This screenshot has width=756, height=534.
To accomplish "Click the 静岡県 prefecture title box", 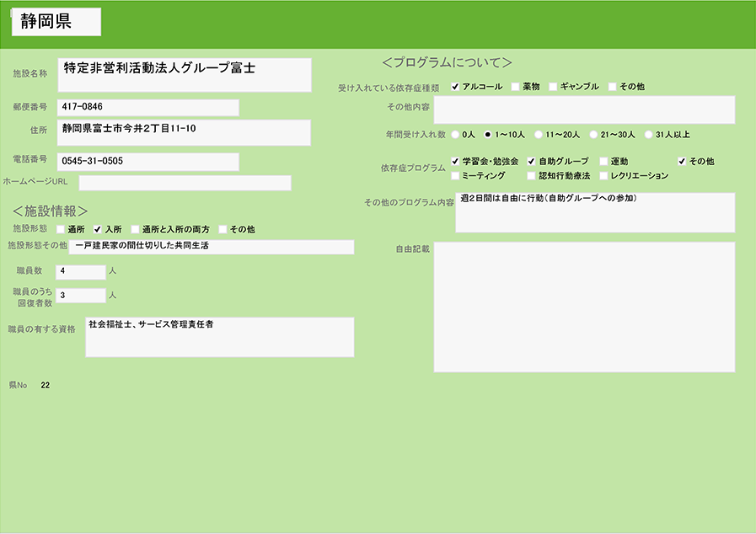I will point(56,23).
